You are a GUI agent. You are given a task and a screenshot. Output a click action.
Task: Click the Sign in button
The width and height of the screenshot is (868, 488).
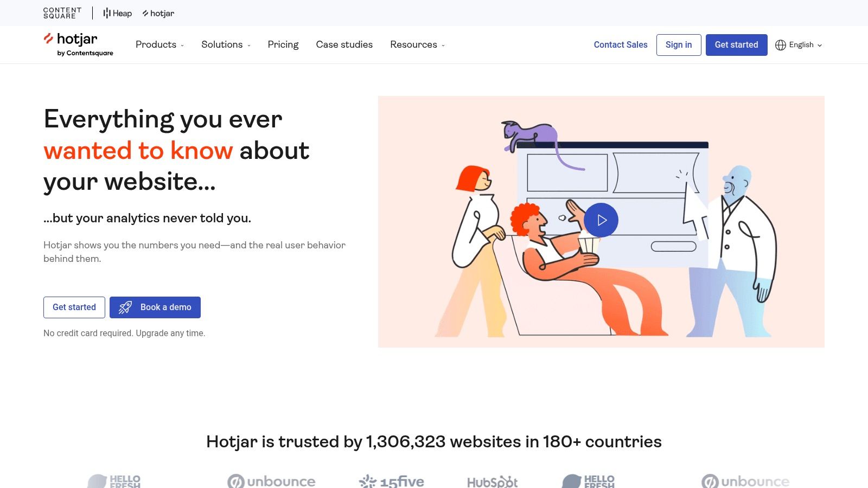tap(679, 45)
